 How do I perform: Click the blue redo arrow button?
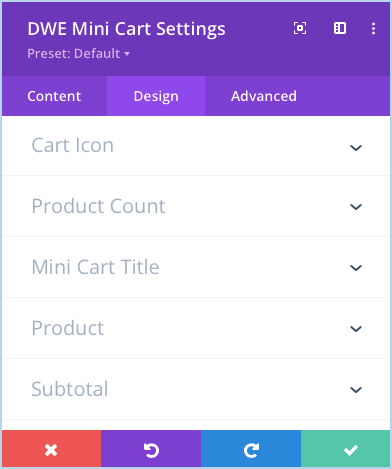251,449
